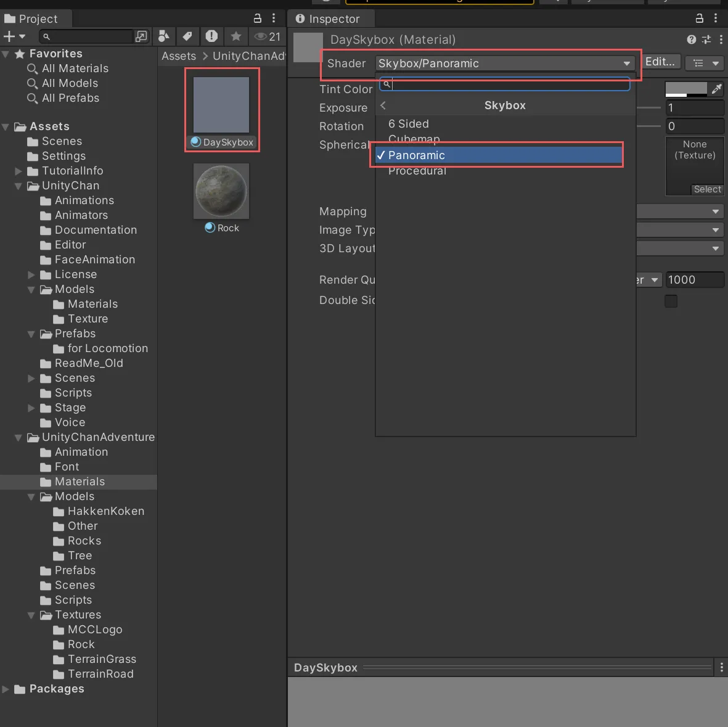728x727 pixels.
Task: Click the Search by Import Log Type icon
Action: (x=211, y=36)
